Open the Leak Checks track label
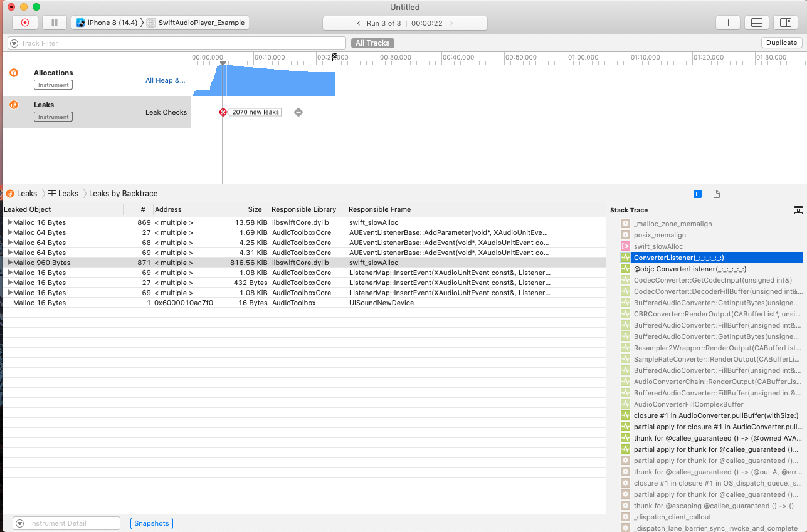Image resolution: width=807 pixels, height=532 pixels. pyautogui.click(x=166, y=112)
